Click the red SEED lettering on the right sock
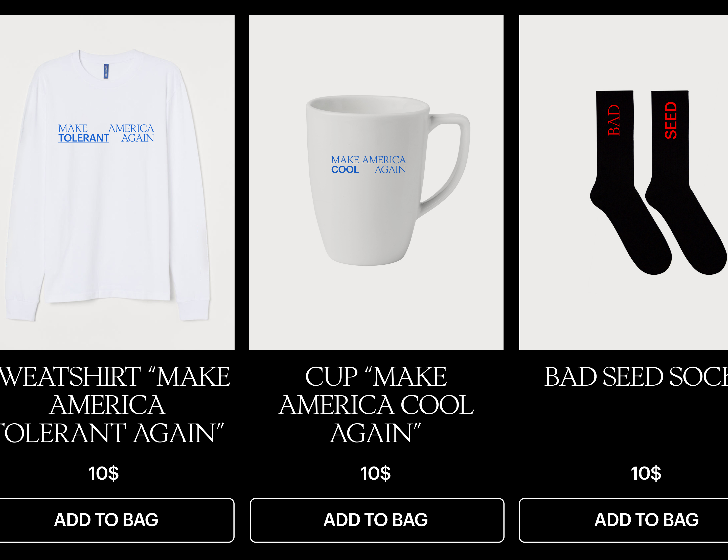The image size is (728, 560). click(671, 120)
